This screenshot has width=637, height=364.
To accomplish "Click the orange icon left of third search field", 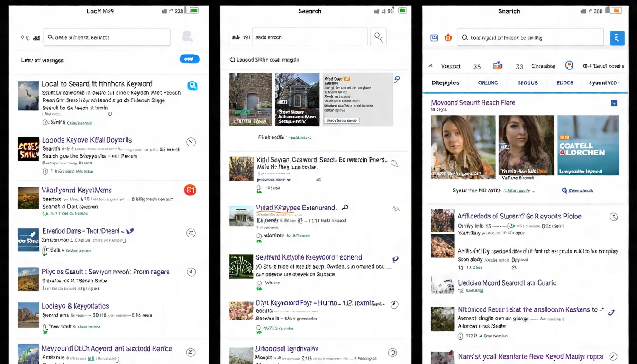I will pos(448,38).
